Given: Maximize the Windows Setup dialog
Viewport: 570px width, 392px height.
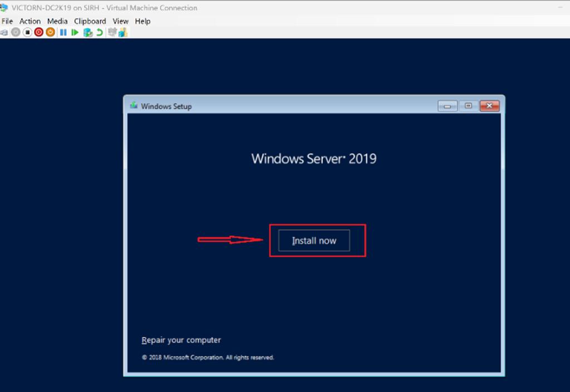Looking at the screenshot, I should [x=468, y=106].
